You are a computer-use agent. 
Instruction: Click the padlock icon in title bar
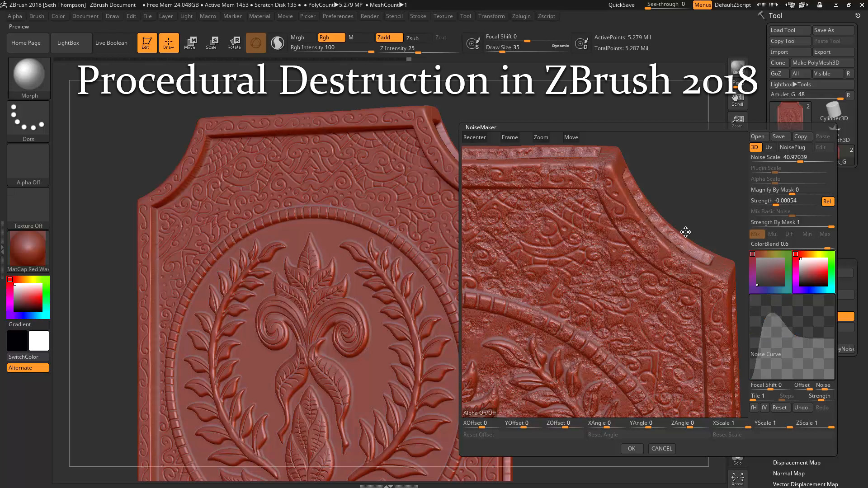820,5
